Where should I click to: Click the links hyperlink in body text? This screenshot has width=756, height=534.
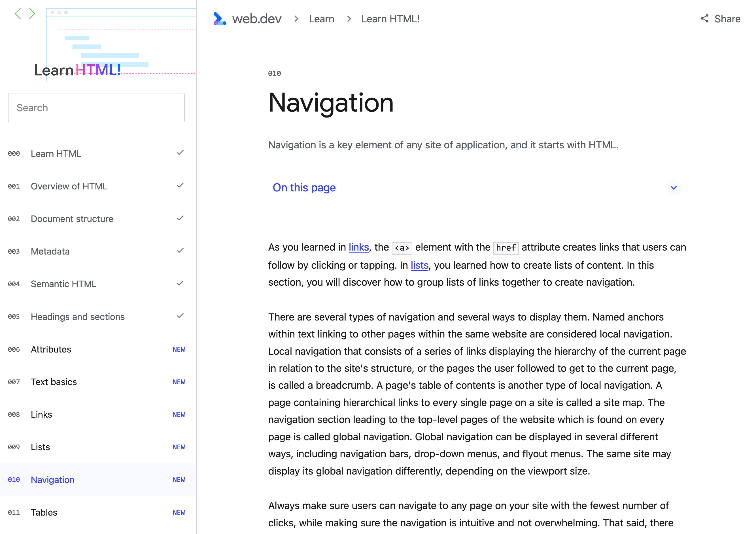tap(359, 247)
